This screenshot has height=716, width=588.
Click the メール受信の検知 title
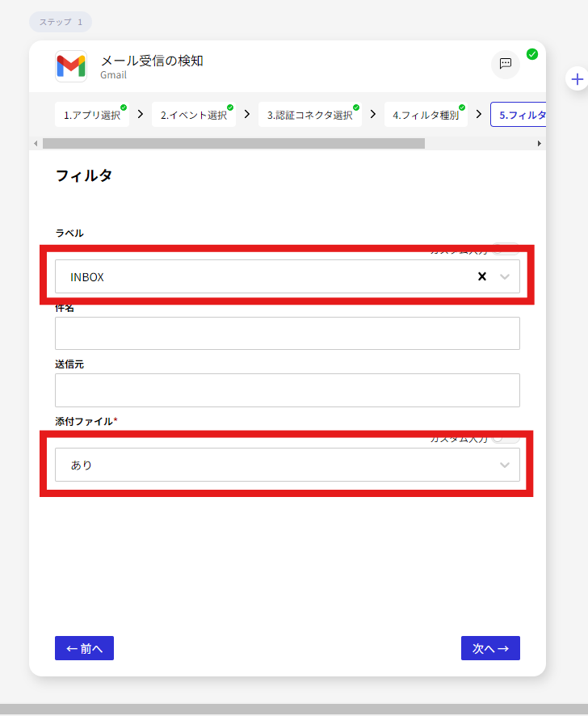click(152, 61)
